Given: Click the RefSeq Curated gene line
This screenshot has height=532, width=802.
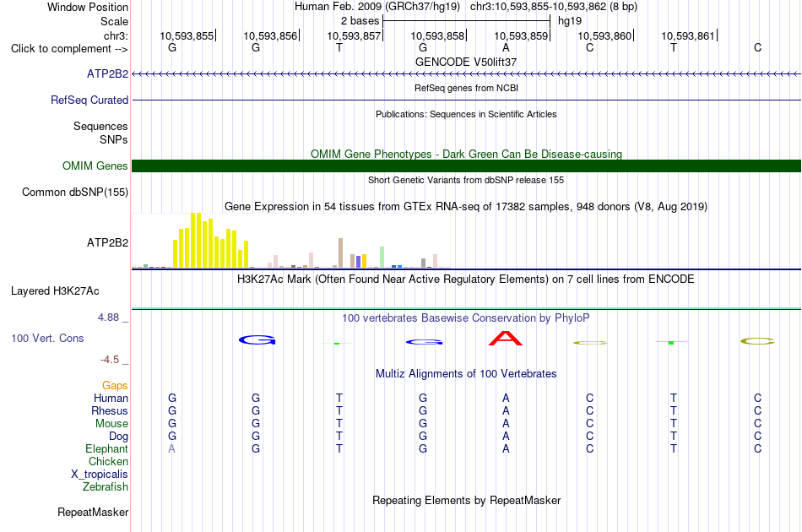Looking at the screenshot, I should click(x=466, y=100).
